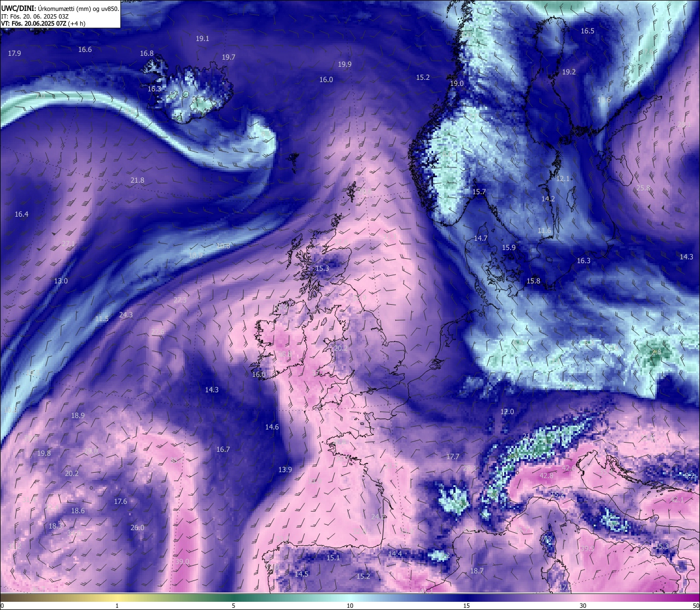This screenshot has width=700, height=610.
Task: Click the 16.7 map value
Action: [x=223, y=449]
